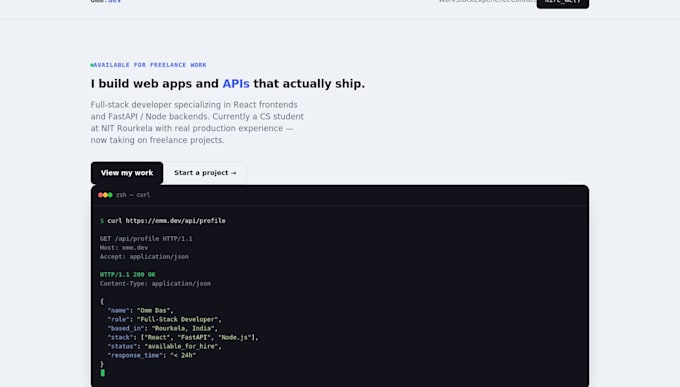The width and height of the screenshot is (680, 387).
Task: Click the View my work button
Action: (x=127, y=173)
